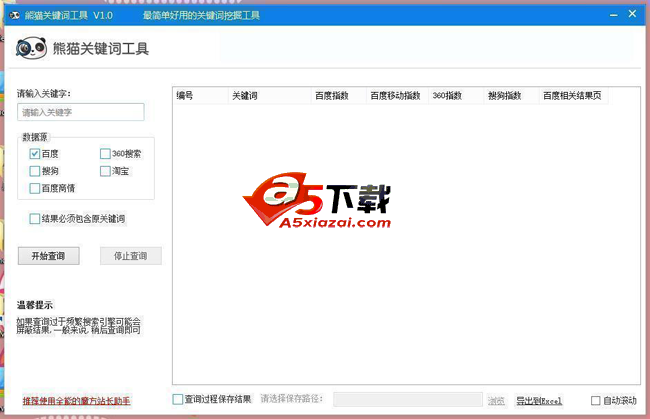Click the 浏览 browse button
Viewport: 650px width, 419px height.
pos(496,401)
